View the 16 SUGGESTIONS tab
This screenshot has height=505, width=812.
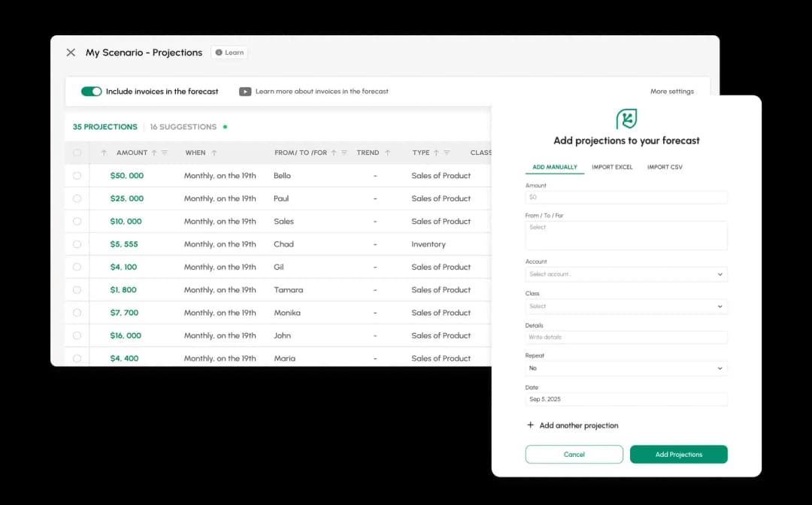(x=185, y=126)
